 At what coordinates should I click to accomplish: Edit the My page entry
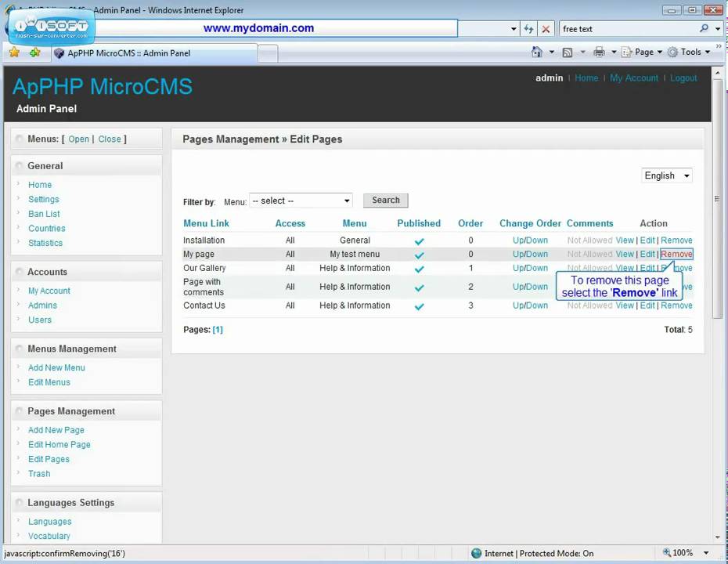coord(647,254)
